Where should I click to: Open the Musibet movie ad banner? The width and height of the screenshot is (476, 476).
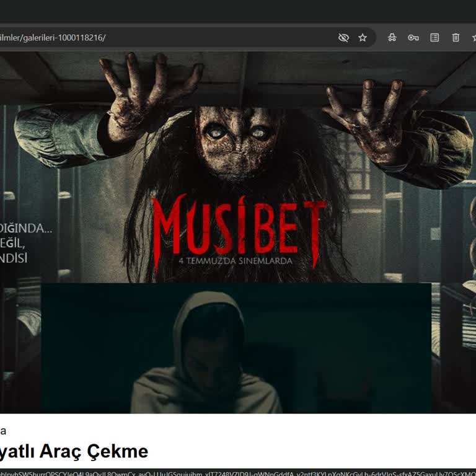point(238,167)
